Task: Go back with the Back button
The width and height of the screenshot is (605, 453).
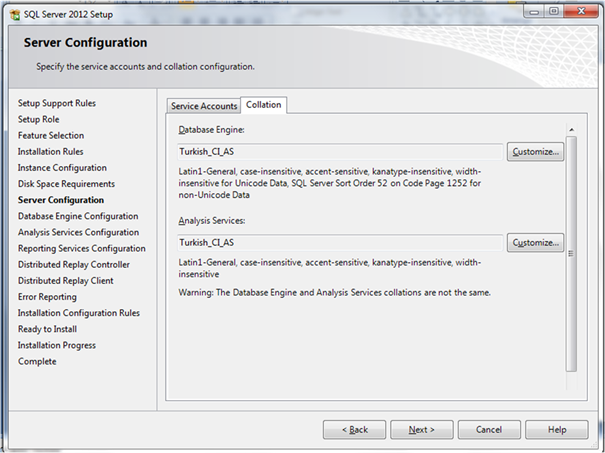Action: [x=354, y=429]
